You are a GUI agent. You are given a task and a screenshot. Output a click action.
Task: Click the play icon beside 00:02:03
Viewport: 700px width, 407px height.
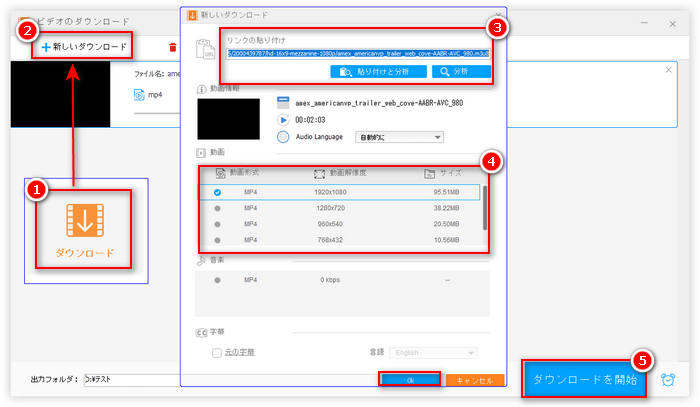point(283,119)
